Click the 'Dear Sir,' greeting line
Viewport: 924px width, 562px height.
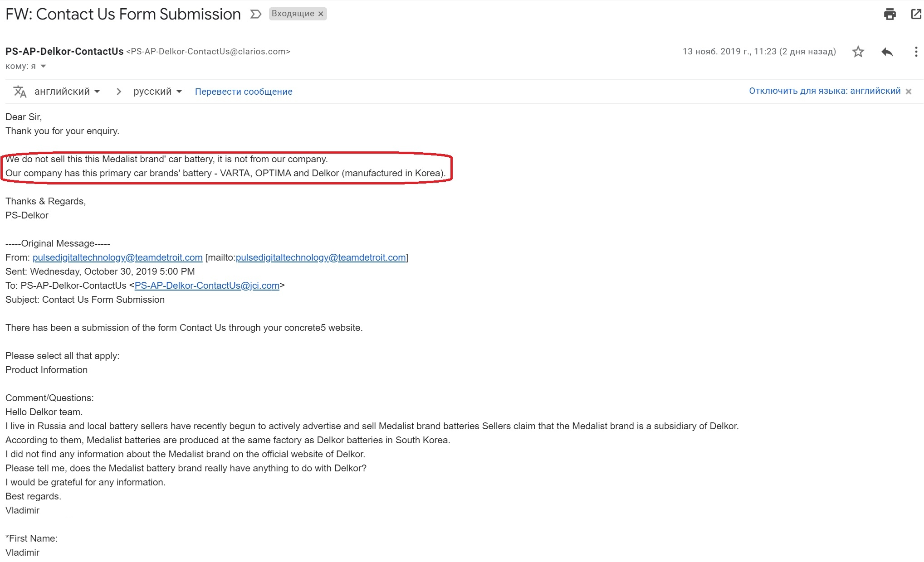click(24, 117)
